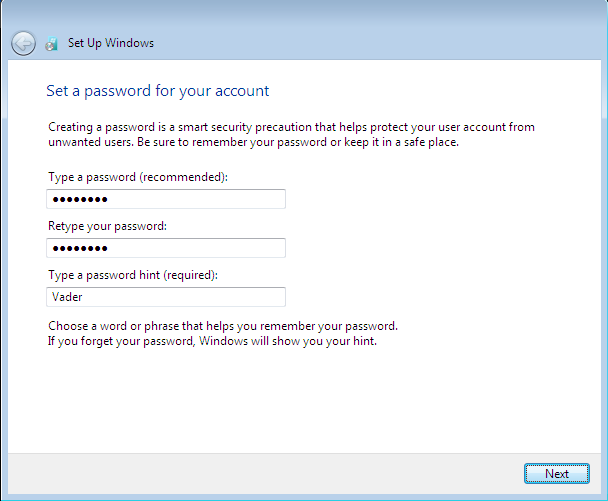Screen dimensions: 608x501
Task: Click the Type a password hint label
Action: [133, 275]
